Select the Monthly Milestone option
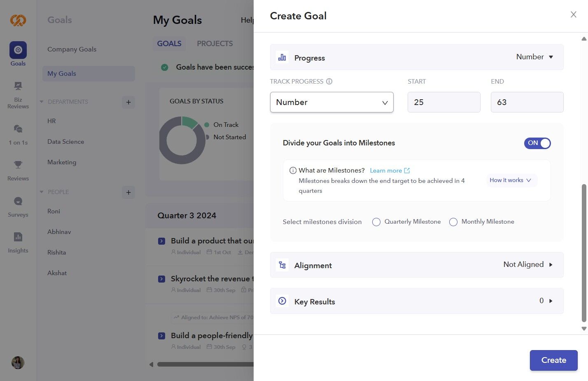The height and width of the screenshot is (381, 588). (453, 222)
